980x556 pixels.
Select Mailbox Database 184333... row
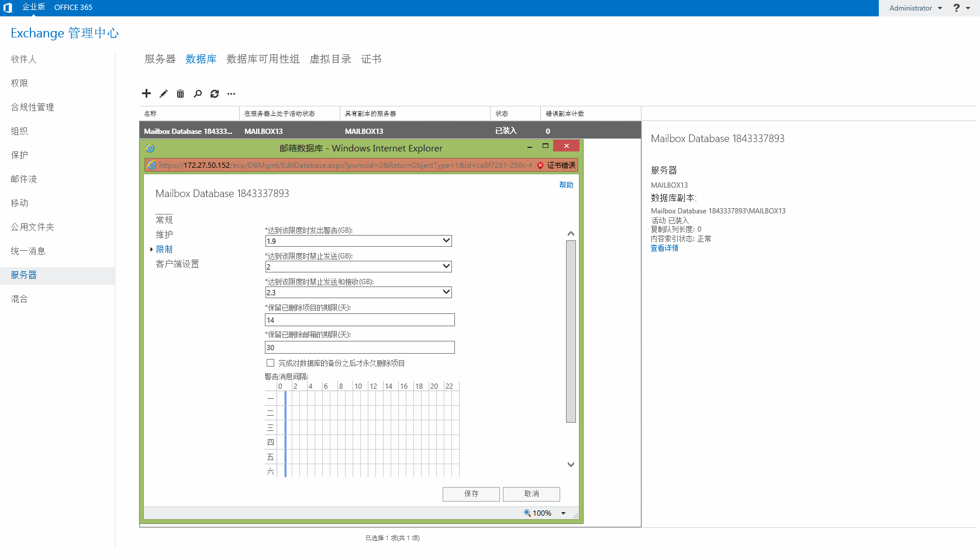coord(390,131)
